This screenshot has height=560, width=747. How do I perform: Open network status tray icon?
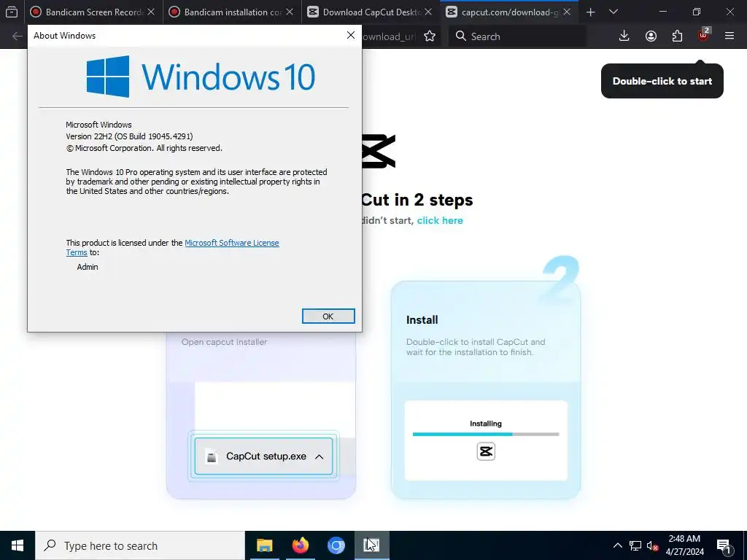635,545
